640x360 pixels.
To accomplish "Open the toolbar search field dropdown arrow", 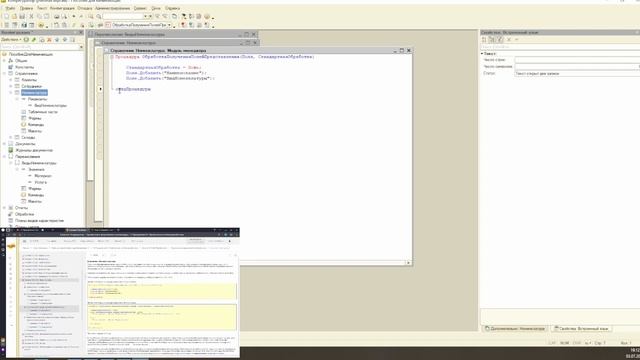I will [x=145, y=16].
